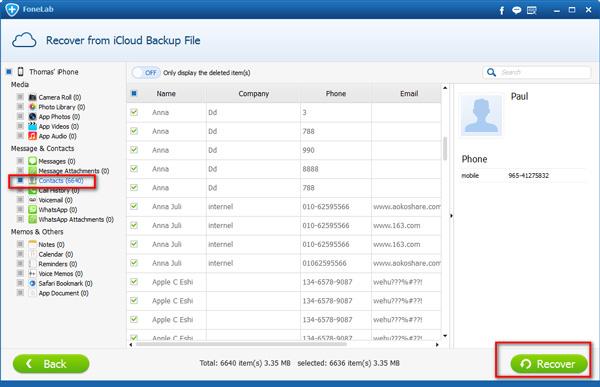Open Photo Library (0) category

(x=62, y=107)
